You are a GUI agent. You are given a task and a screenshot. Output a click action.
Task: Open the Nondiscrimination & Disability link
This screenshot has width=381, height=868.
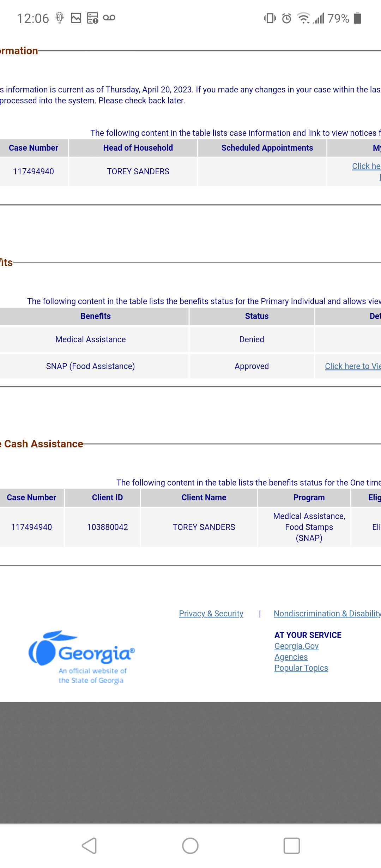(x=327, y=614)
